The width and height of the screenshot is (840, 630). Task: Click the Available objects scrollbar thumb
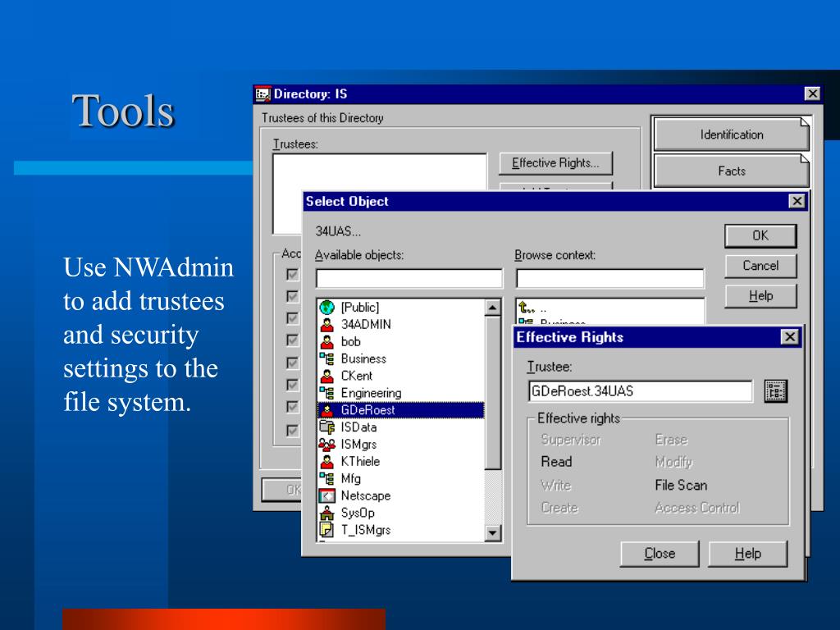(492, 393)
